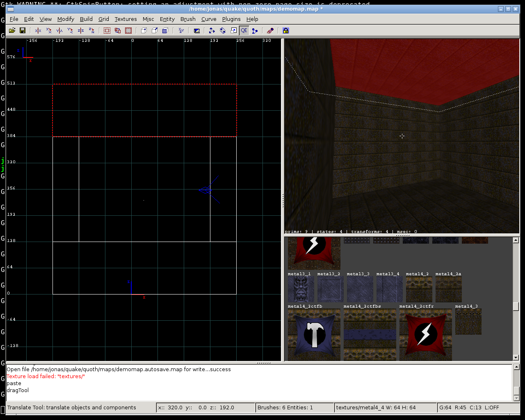Select the metal4_2ctfbs texture

point(370,335)
